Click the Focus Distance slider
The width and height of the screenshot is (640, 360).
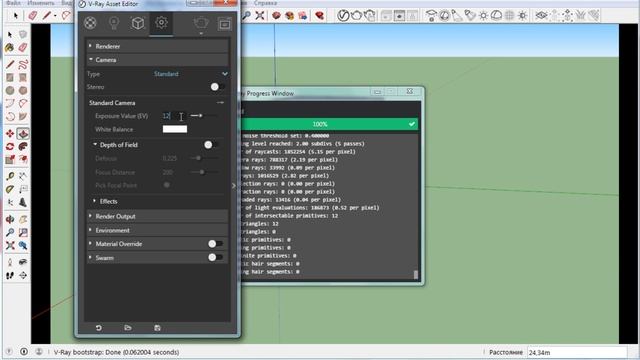[203, 172]
